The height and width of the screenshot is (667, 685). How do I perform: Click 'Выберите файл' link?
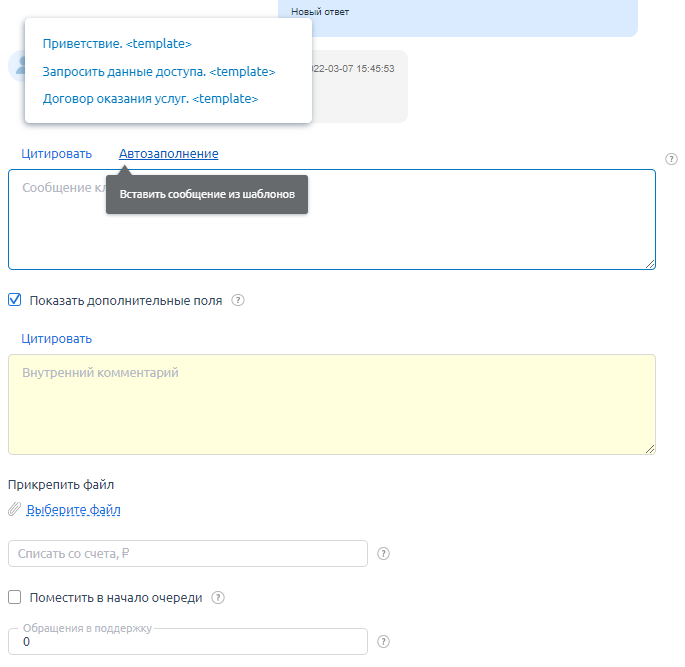tap(73, 510)
